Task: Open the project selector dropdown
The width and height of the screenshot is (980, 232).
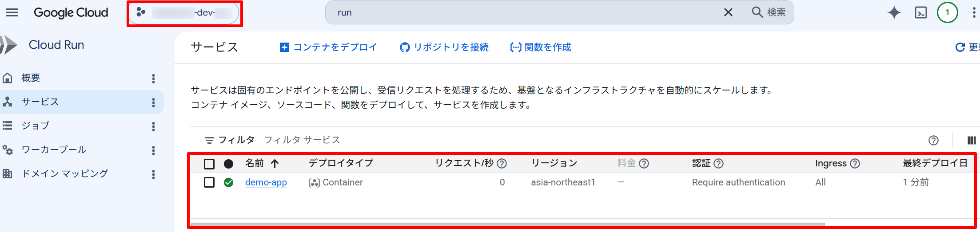Action: (185, 12)
